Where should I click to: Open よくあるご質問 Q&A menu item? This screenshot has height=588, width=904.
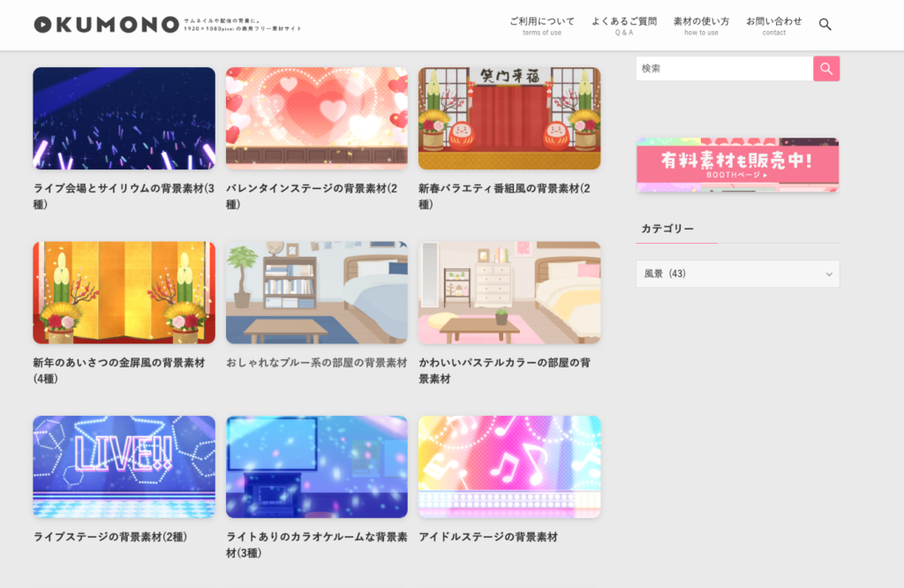(x=624, y=26)
